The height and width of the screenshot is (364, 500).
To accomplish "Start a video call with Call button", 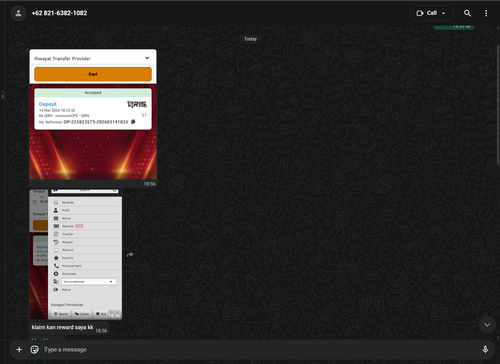I will click(x=427, y=13).
